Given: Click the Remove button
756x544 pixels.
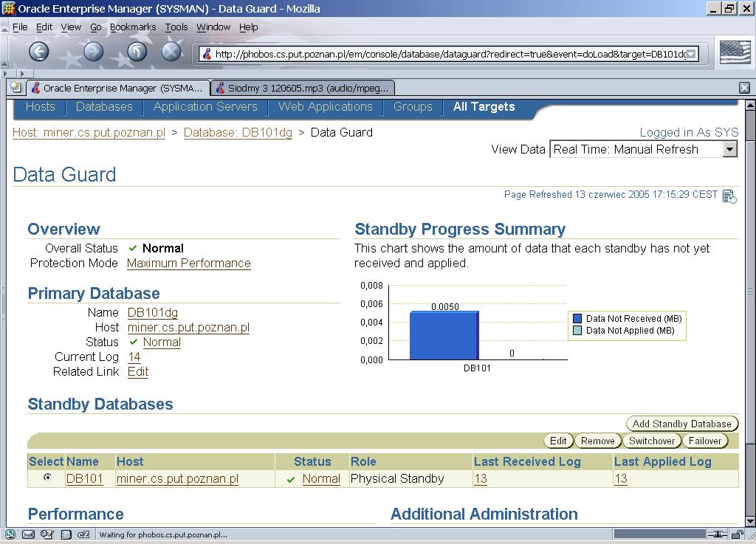Looking at the screenshot, I should tap(598, 441).
